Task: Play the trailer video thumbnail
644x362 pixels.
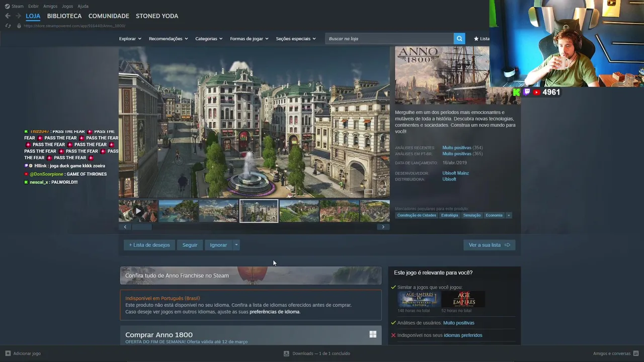Action: [138, 211]
